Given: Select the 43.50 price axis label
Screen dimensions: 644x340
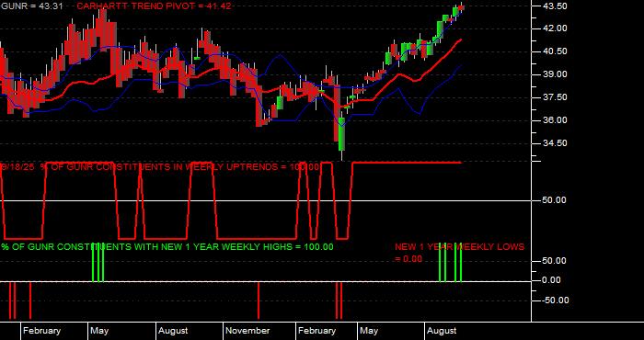Looking at the screenshot, I should (556, 6).
